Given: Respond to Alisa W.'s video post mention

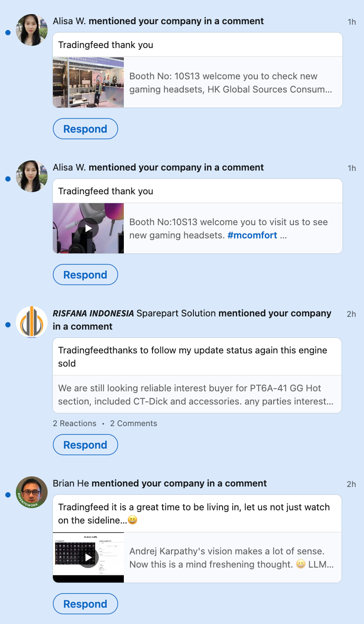Looking at the screenshot, I should [x=85, y=275].
